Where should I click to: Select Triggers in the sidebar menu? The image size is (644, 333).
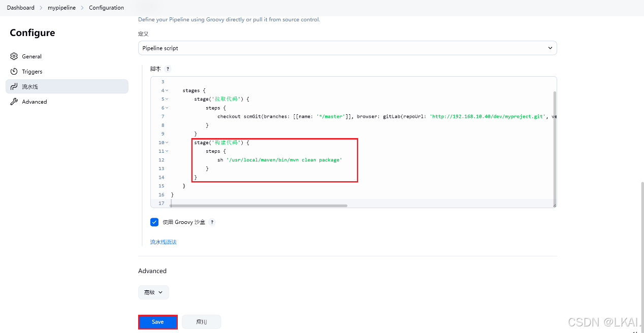67,72
